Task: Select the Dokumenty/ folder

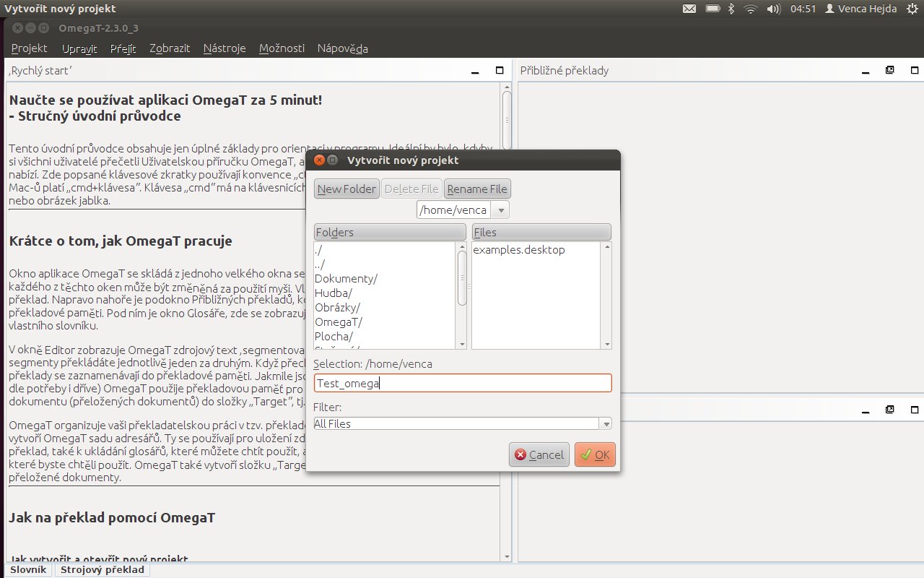Action: pyautogui.click(x=385, y=278)
